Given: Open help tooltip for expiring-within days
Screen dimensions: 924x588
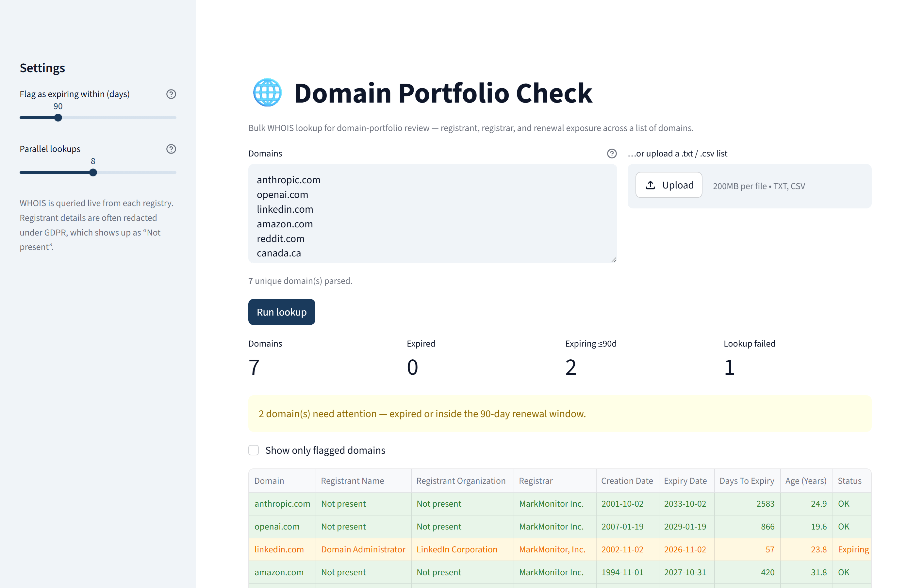Looking at the screenshot, I should pyautogui.click(x=171, y=94).
